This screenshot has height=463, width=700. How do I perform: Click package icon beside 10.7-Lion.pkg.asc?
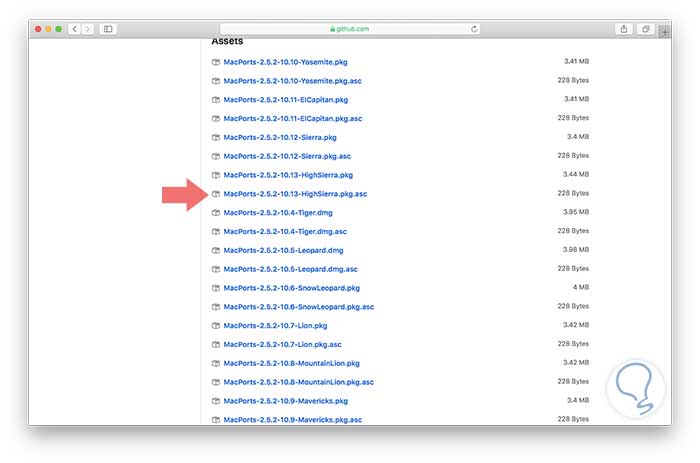(x=216, y=344)
